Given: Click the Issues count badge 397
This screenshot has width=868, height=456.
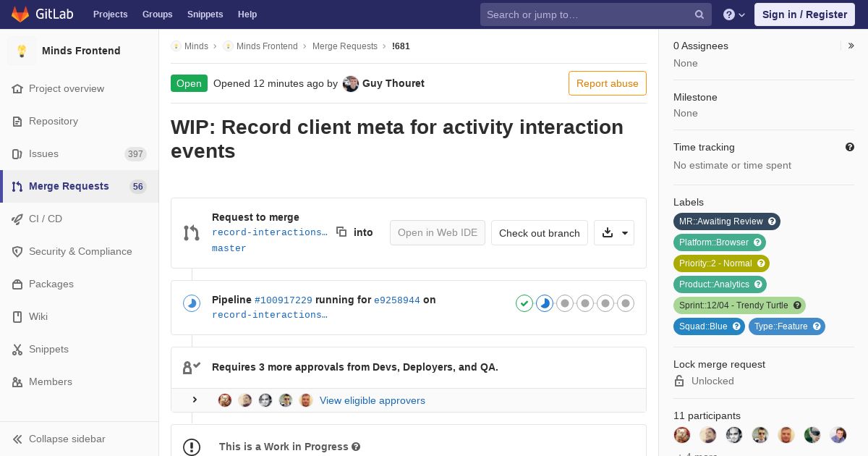Looking at the screenshot, I should (135, 153).
